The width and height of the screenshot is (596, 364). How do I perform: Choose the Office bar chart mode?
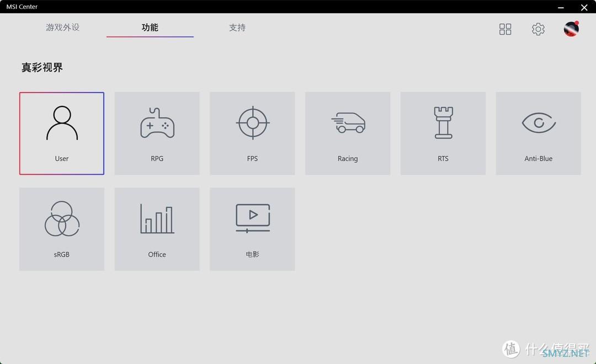pos(157,229)
